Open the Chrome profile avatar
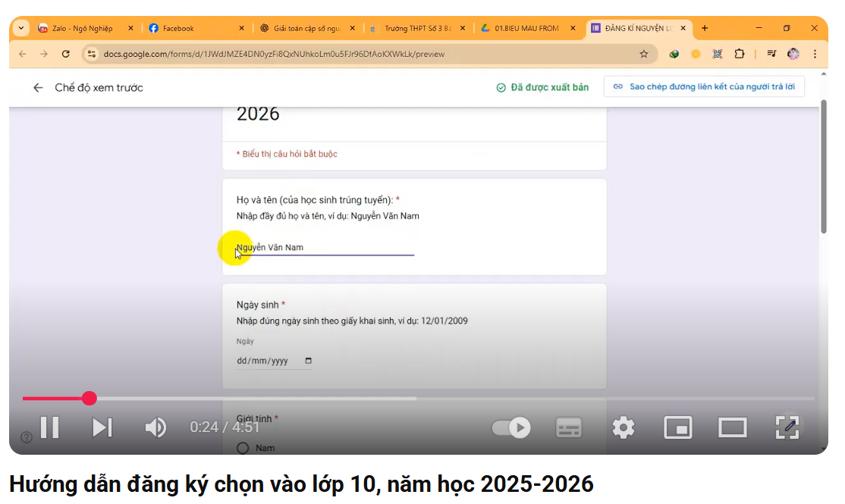 (793, 54)
